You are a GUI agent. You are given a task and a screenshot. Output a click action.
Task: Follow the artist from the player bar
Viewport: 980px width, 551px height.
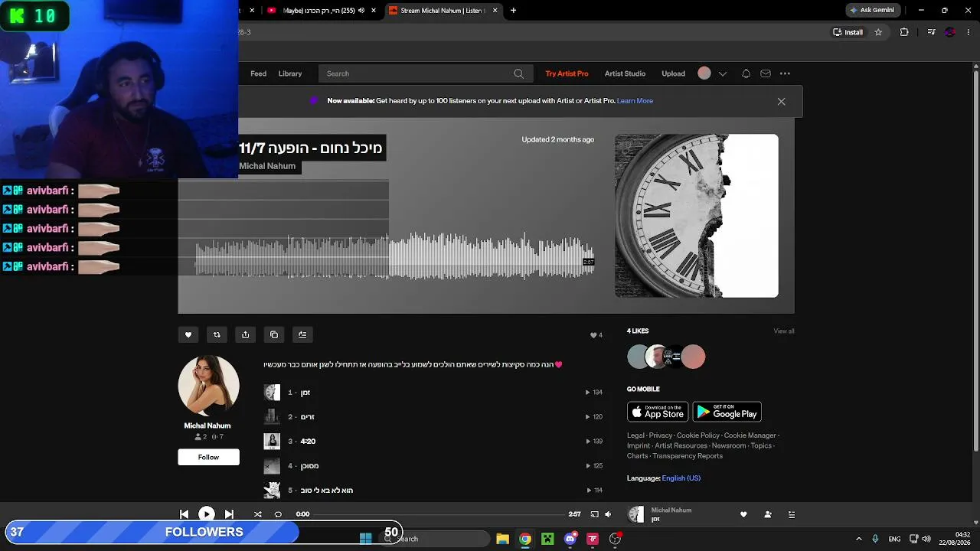[768, 514]
